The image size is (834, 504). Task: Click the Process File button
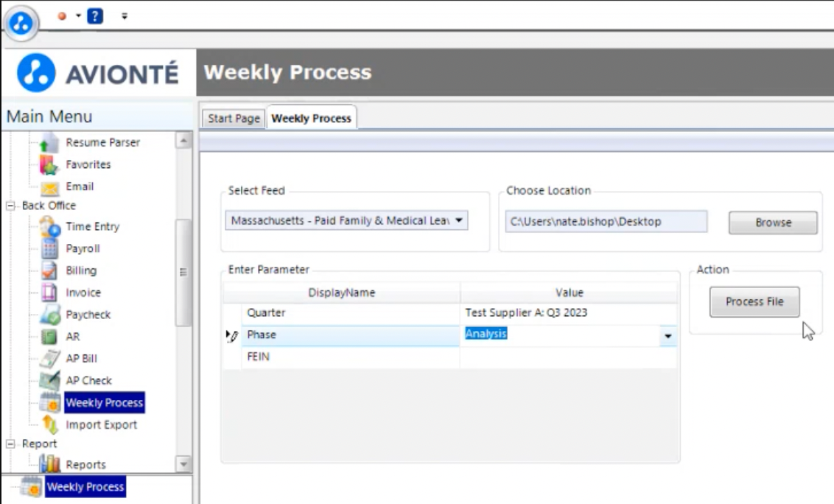754,302
